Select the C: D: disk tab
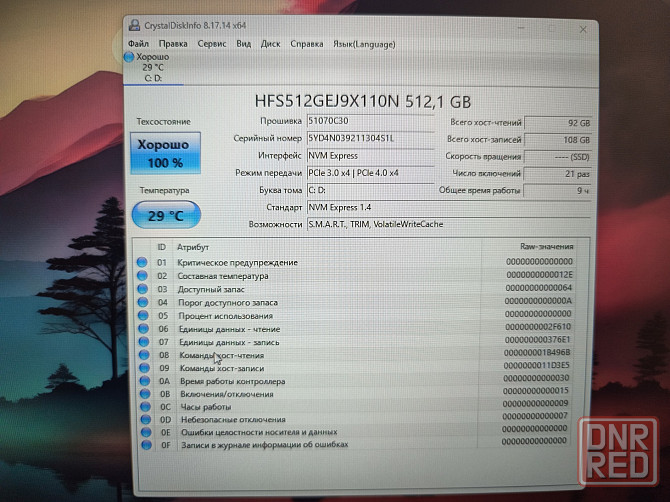Viewport: 670px width, 502px height. 153,68
